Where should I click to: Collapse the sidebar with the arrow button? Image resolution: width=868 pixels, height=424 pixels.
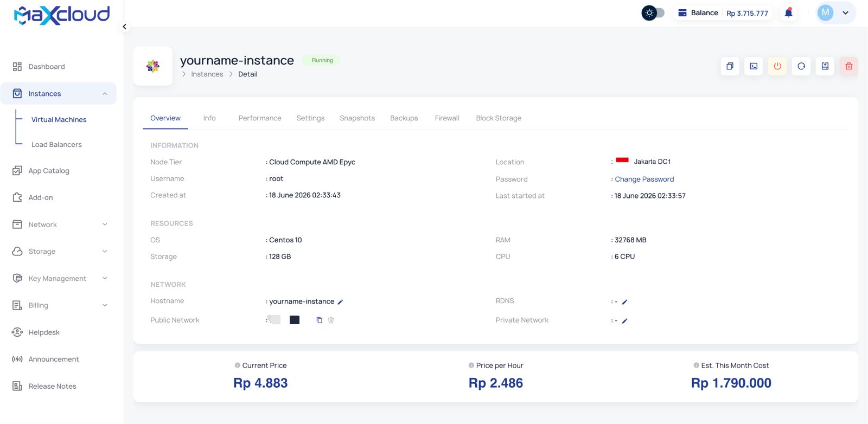pyautogui.click(x=124, y=27)
